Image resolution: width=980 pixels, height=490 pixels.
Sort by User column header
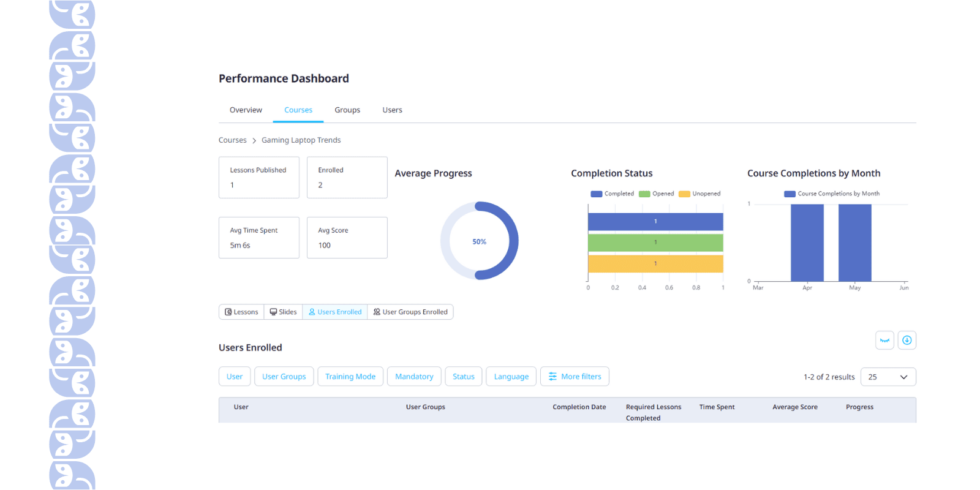(x=241, y=407)
